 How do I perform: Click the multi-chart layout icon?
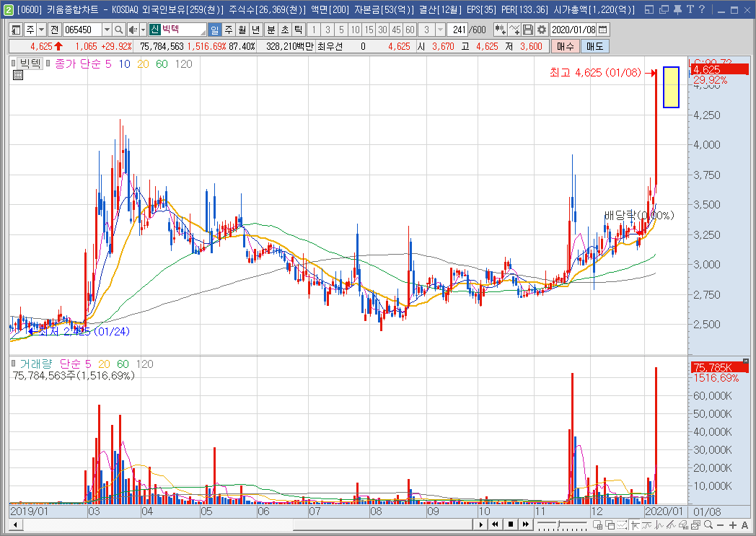pyautogui.click(x=597, y=525)
